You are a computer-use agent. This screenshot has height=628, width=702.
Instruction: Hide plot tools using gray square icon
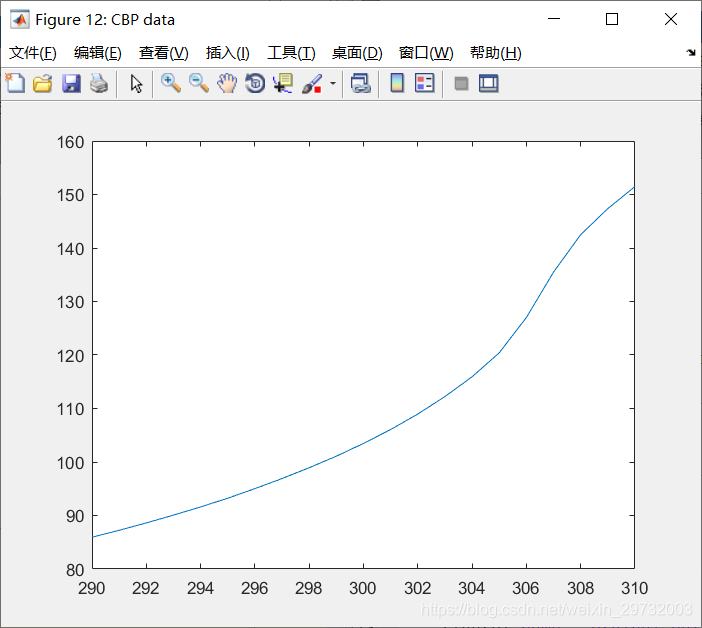point(461,83)
